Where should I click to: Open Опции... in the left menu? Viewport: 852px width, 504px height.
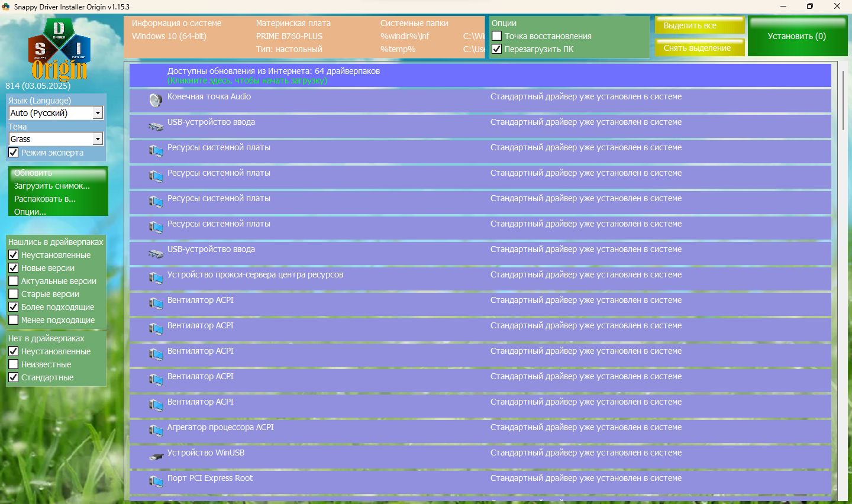pos(30,212)
